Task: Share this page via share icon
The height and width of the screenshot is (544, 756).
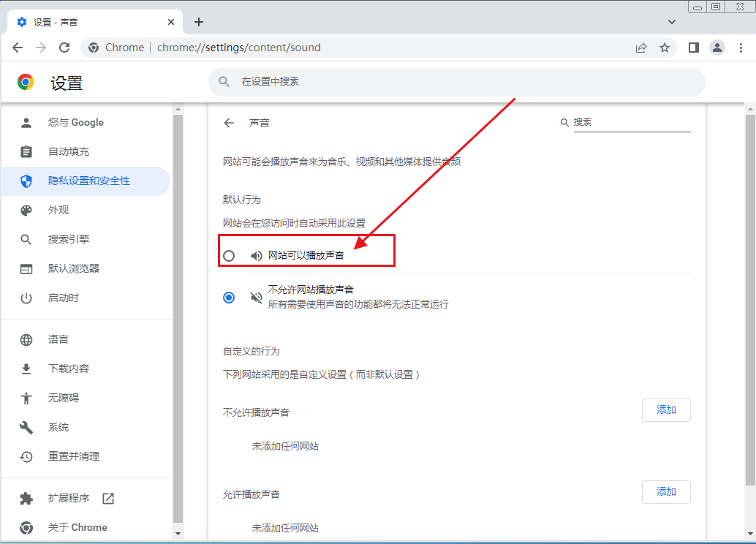Action: [641, 48]
